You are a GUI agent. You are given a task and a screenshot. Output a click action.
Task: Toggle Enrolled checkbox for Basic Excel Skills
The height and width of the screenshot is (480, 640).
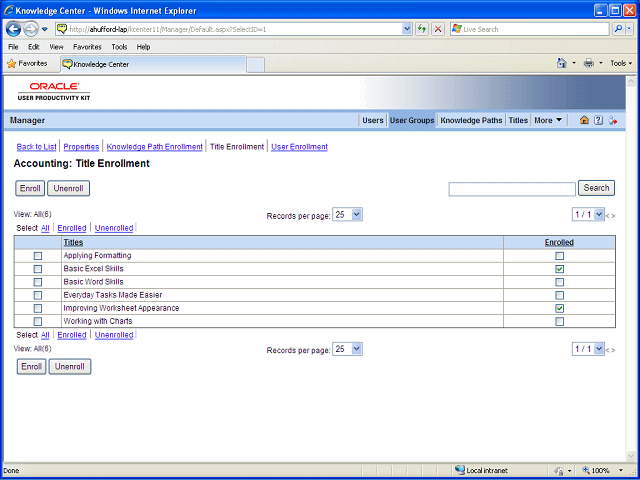coord(560,269)
